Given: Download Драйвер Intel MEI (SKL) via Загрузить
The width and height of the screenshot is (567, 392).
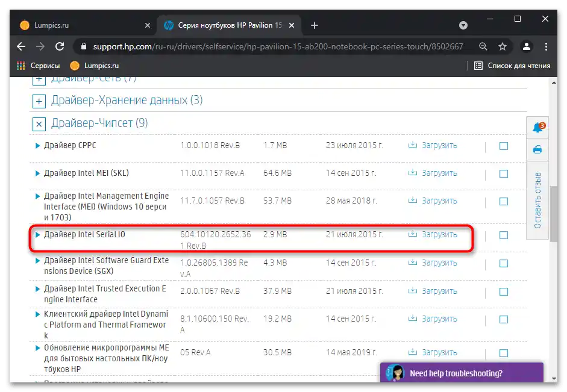Looking at the screenshot, I should tap(439, 173).
